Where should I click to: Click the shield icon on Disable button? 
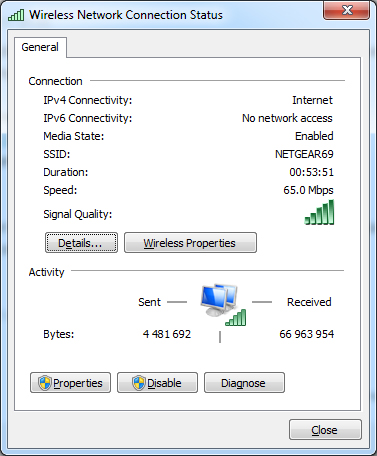pyautogui.click(x=138, y=383)
